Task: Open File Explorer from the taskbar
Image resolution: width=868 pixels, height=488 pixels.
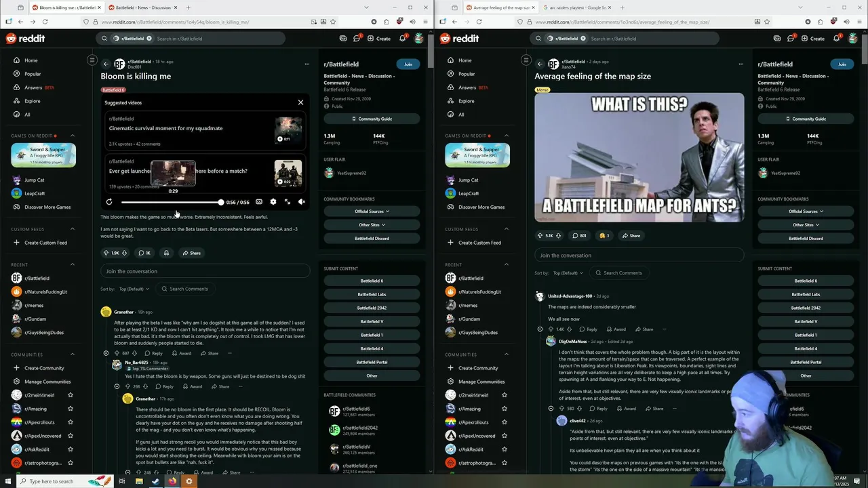Action: point(138,481)
